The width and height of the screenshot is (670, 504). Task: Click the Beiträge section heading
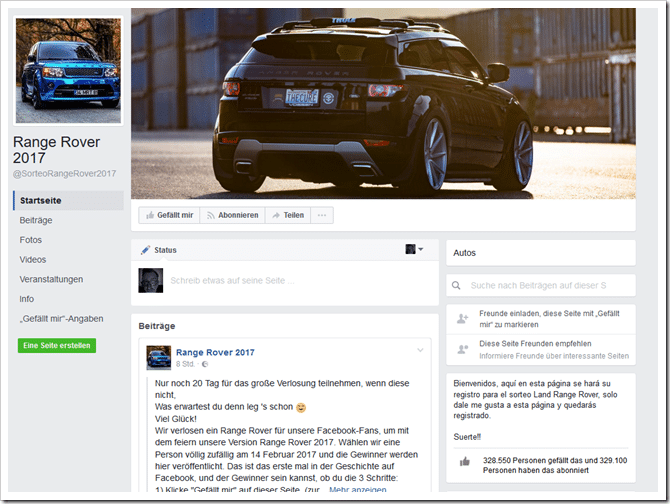[157, 326]
